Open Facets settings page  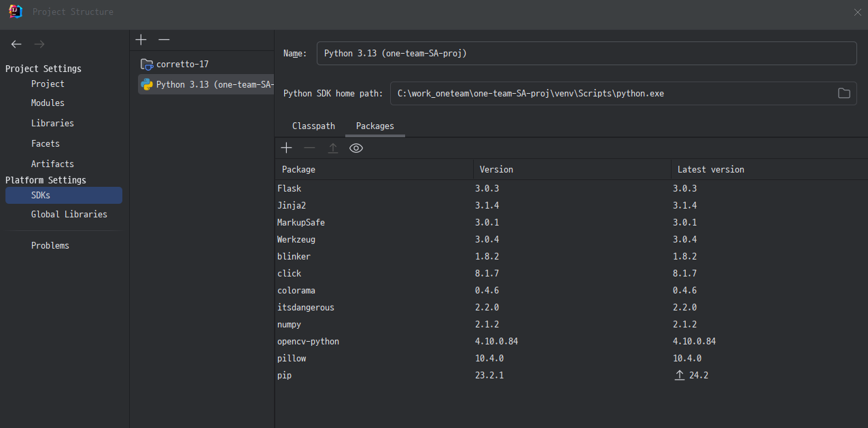(46, 143)
